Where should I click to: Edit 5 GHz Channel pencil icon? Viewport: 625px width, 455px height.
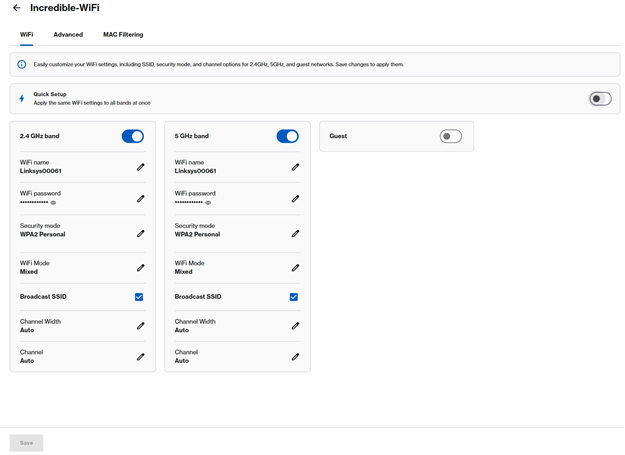point(295,357)
